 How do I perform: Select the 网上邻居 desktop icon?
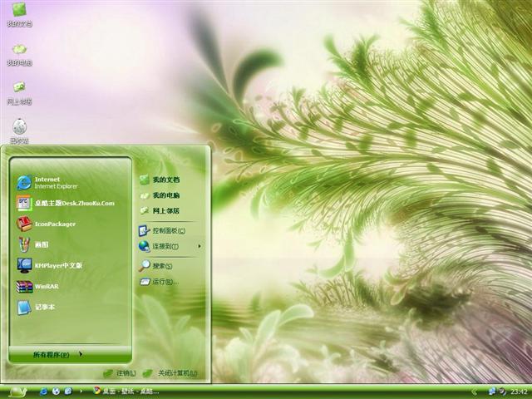pyautogui.click(x=19, y=93)
